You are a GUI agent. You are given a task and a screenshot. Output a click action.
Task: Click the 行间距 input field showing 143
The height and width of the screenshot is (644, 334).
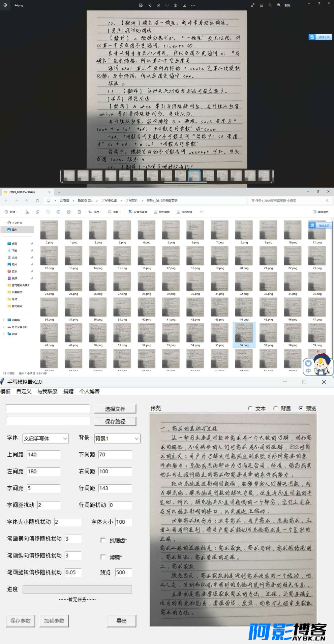click(115, 488)
